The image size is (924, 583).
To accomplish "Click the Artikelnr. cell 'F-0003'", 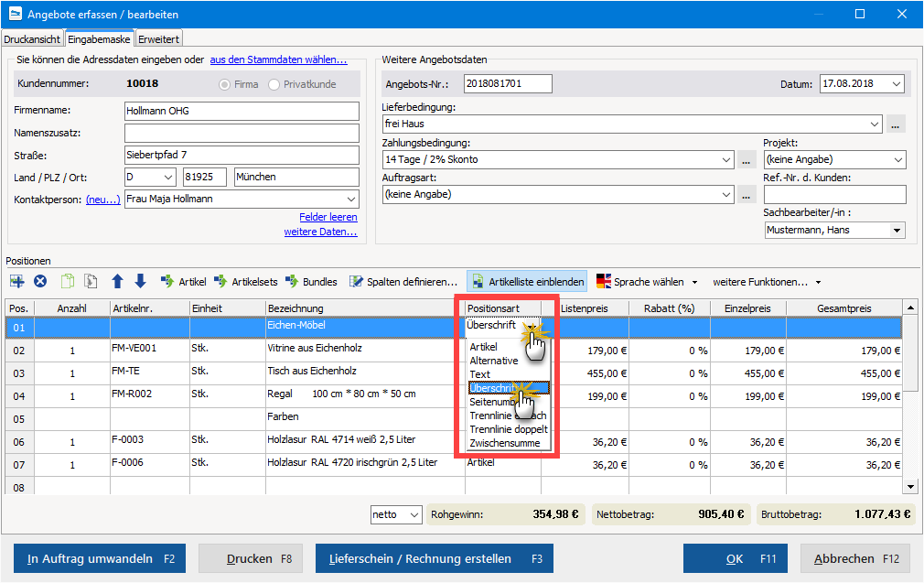I will click(x=150, y=441).
